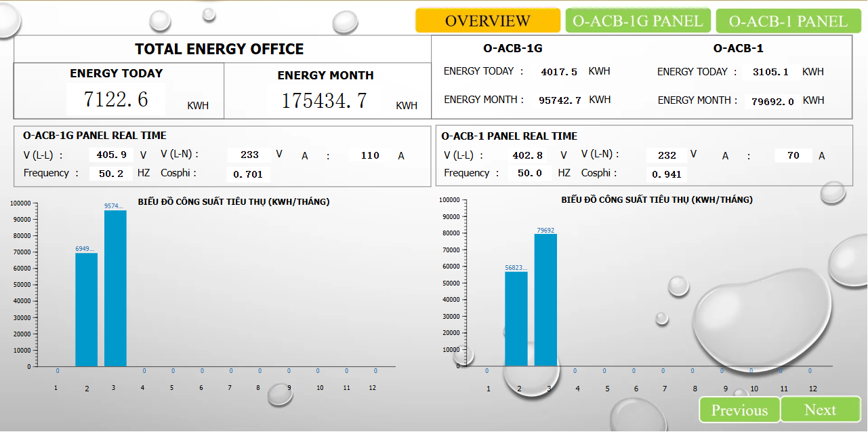Click the 56823 bar in right chart
This screenshot has height=432, width=868.
[x=516, y=319]
